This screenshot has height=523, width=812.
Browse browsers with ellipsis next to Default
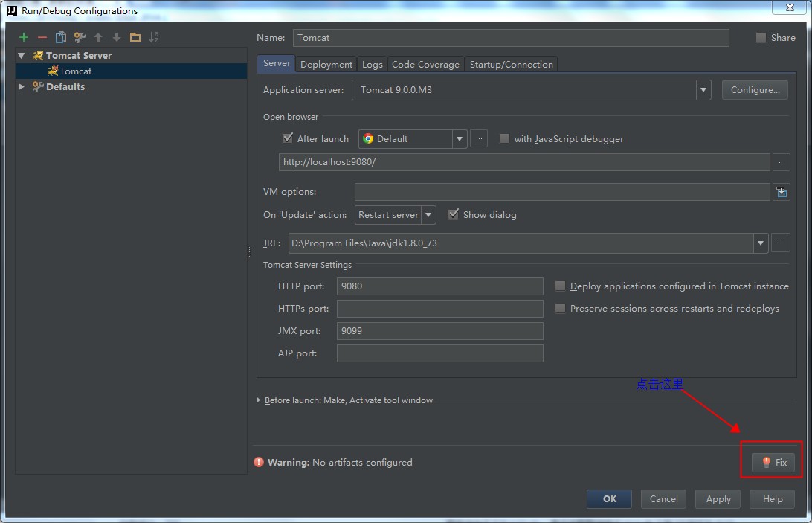(x=479, y=139)
